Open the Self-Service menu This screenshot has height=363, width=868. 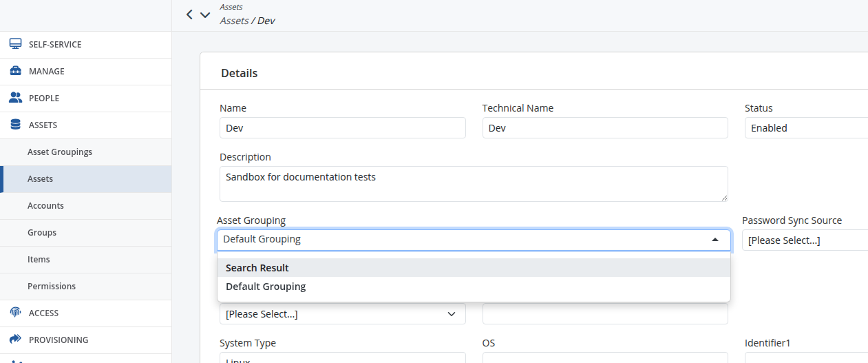85,44
